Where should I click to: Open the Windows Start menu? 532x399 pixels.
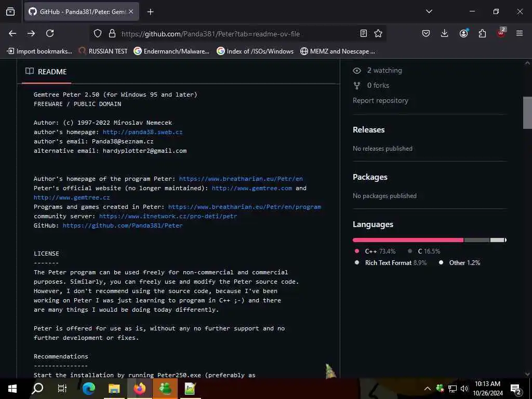tap(12, 389)
